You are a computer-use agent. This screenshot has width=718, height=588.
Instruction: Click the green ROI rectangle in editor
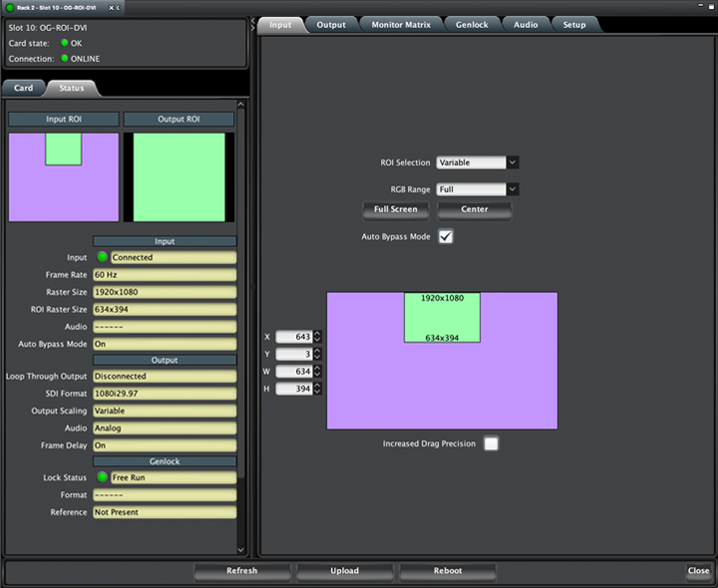click(x=442, y=318)
